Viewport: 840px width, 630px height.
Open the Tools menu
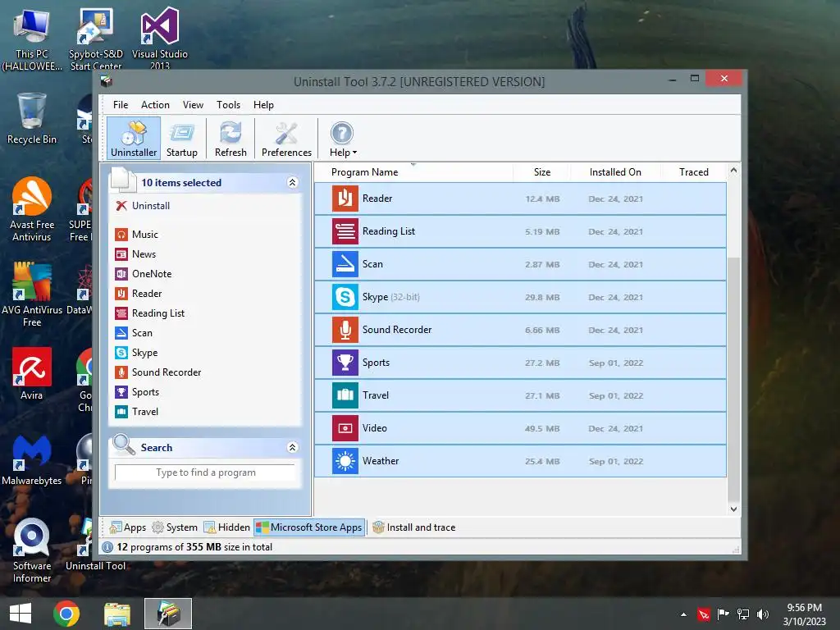(x=228, y=105)
